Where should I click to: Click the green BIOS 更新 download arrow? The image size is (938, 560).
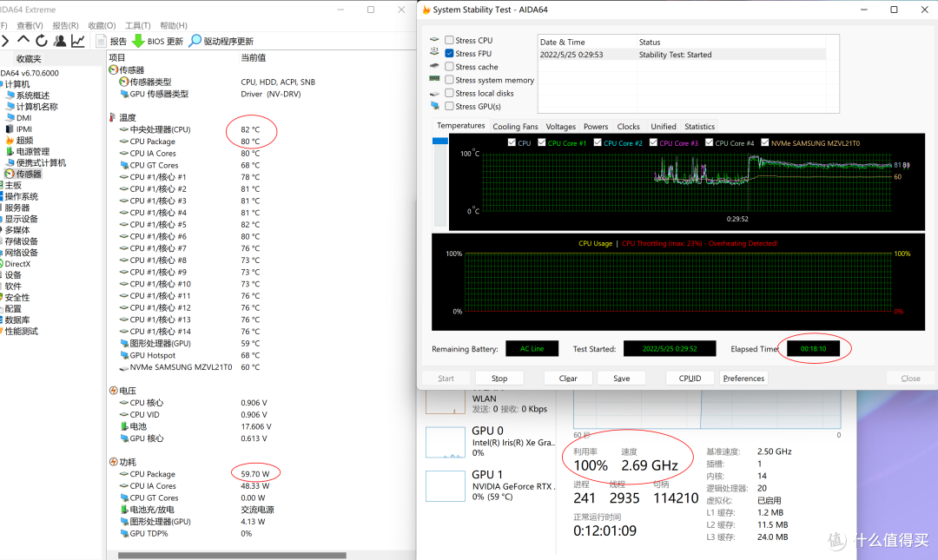tap(138, 41)
